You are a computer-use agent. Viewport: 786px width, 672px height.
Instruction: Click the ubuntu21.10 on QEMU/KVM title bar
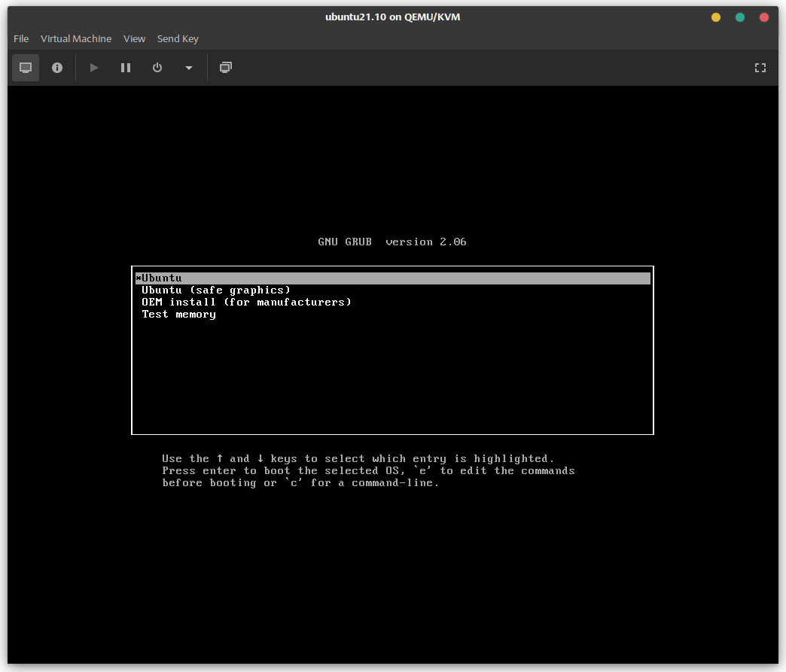392,17
